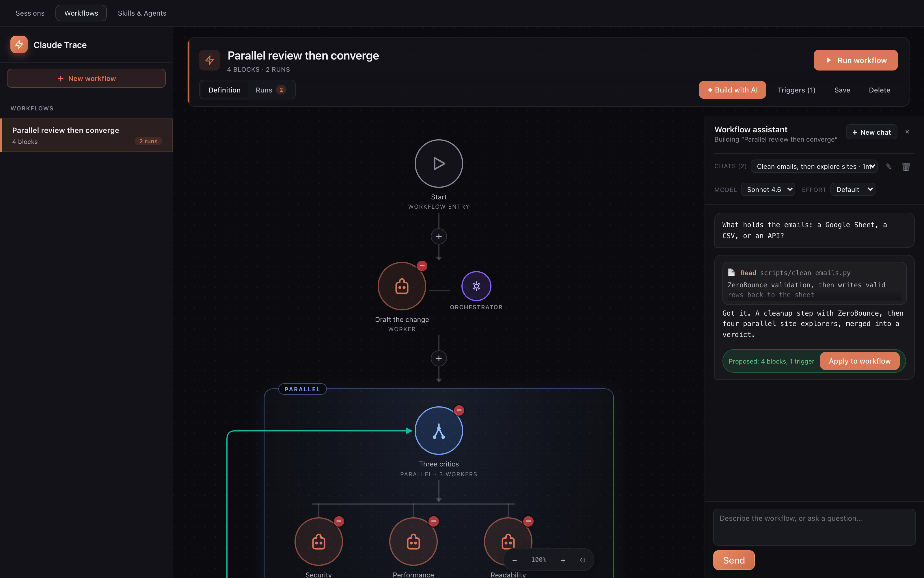Create a New workflow
Viewport: 924px width, 578px height.
(86, 78)
